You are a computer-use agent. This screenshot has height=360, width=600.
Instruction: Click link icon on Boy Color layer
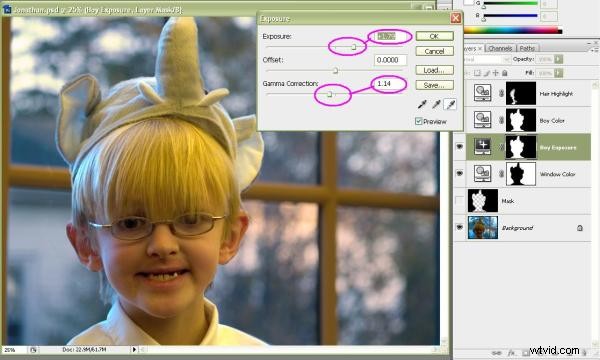pyautogui.click(x=501, y=120)
